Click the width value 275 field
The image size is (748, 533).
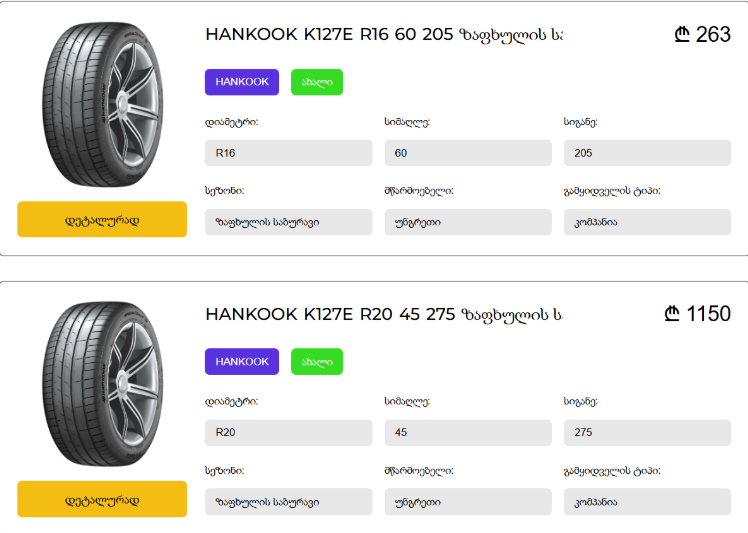point(647,433)
